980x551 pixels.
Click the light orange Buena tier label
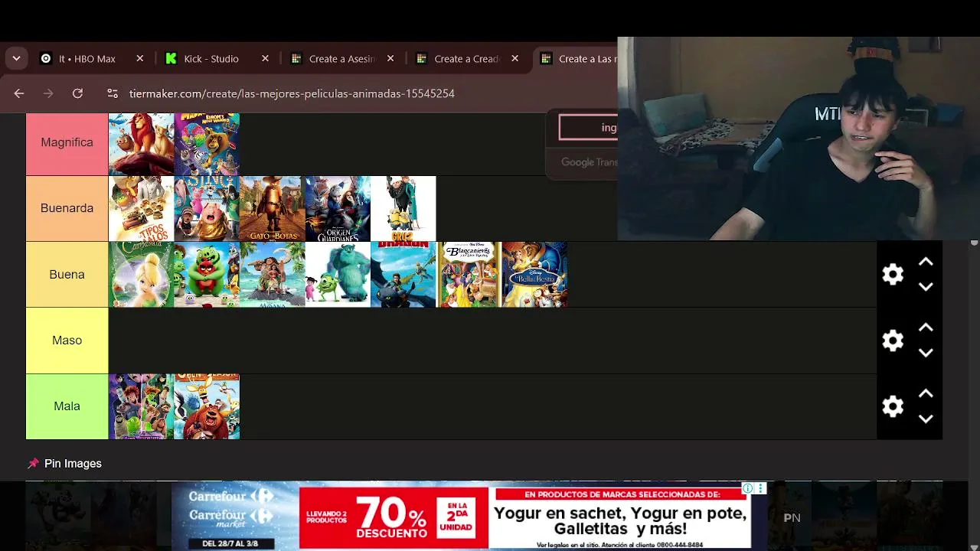click(67, 274)
